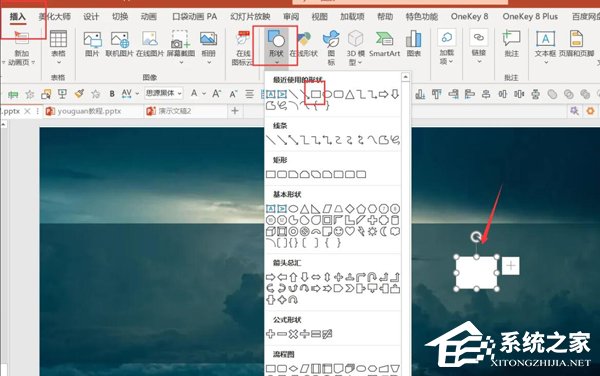Image resolution: width=600 pixels, height=376 pixels.
Task: Open the OneKey 8 Plus tab
Action: pyautogui.click(x=530, y=16)
